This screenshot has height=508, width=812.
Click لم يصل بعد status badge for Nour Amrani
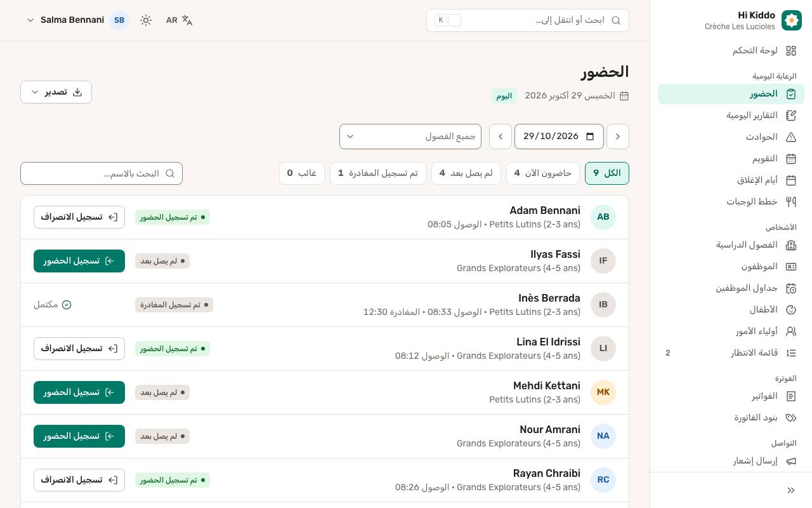[x=162, y=436]
